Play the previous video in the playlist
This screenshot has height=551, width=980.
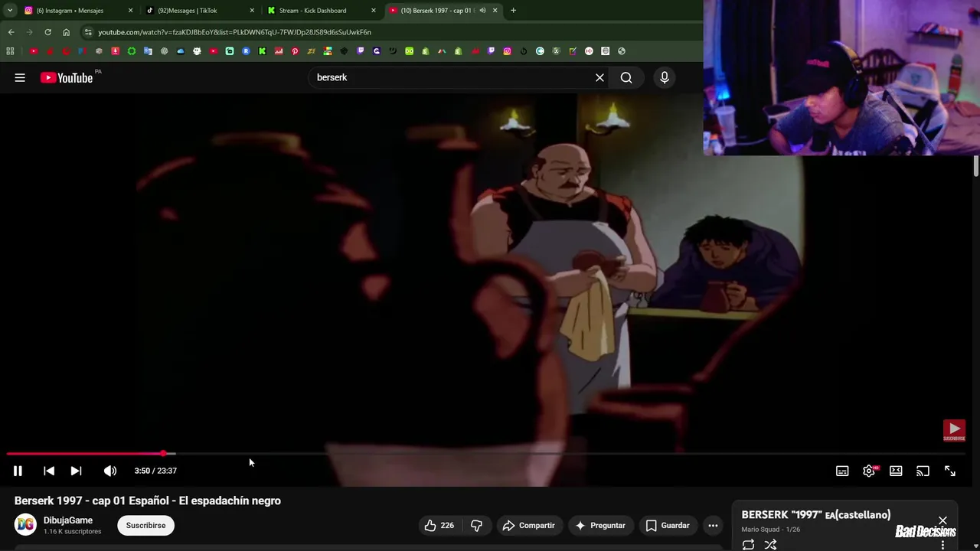[x=49, y=471]
